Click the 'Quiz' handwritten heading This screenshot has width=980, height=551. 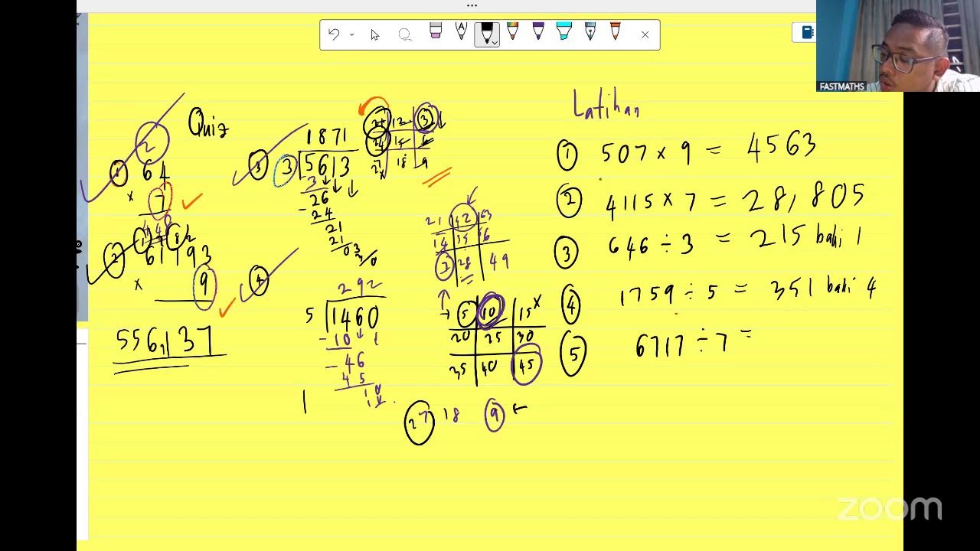click(x=208, y=122)
